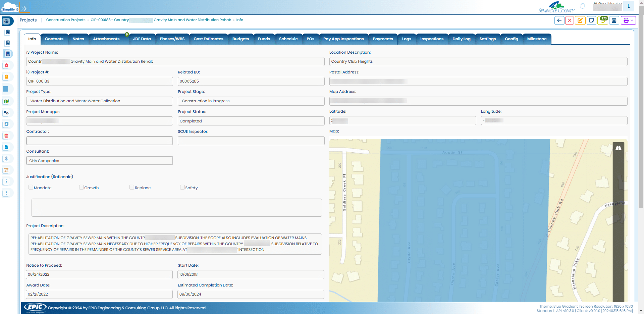Click the orange edit pencil icon
Viewport: 644px width, 314px height.
(x=580, y=20)
